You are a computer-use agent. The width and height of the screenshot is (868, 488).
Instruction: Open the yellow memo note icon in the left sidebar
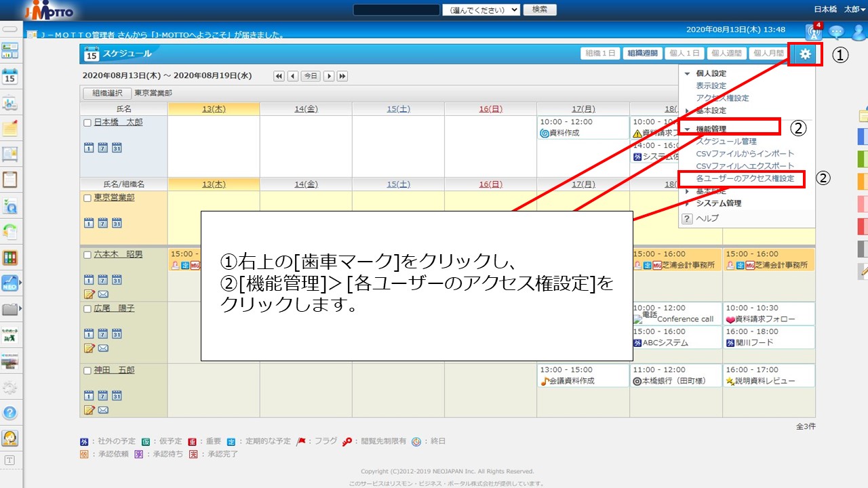(x=10, y=128)
